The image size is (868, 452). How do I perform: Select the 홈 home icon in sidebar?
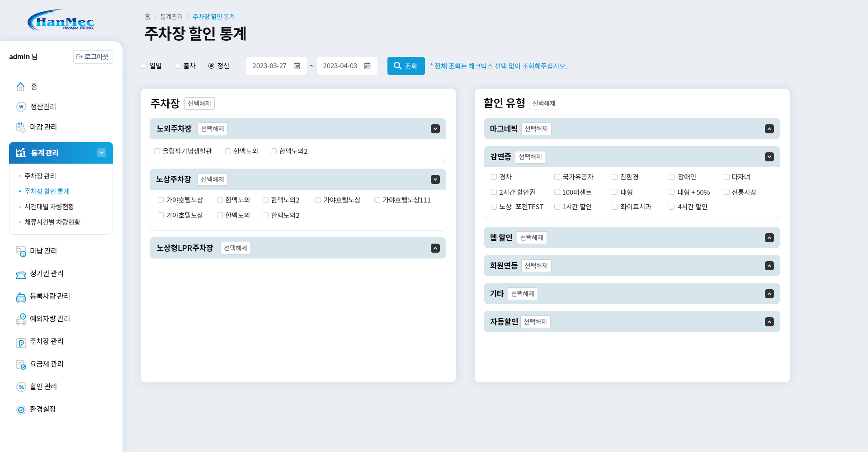click(x=20, y=86)
